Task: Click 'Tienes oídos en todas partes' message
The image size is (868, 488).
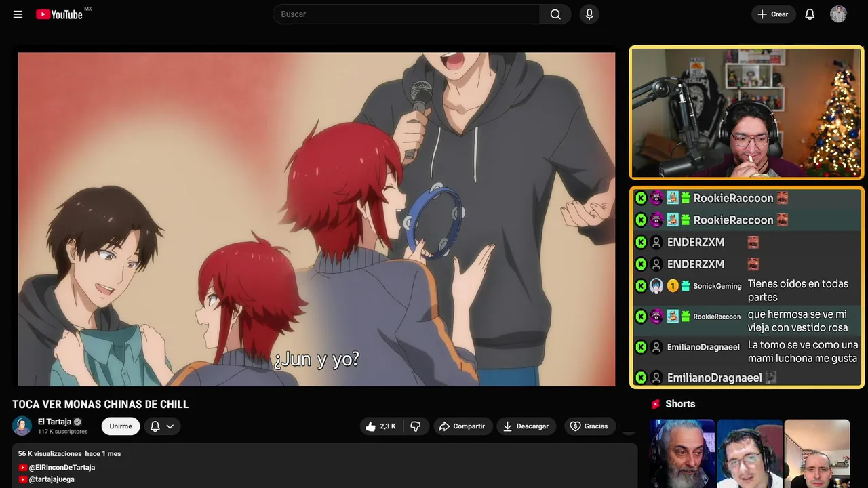Action: (798, 290)
